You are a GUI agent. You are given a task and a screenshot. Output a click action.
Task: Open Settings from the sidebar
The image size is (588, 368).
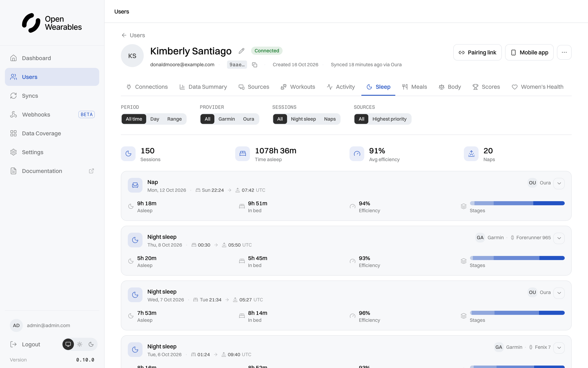(x=52, y=152)
